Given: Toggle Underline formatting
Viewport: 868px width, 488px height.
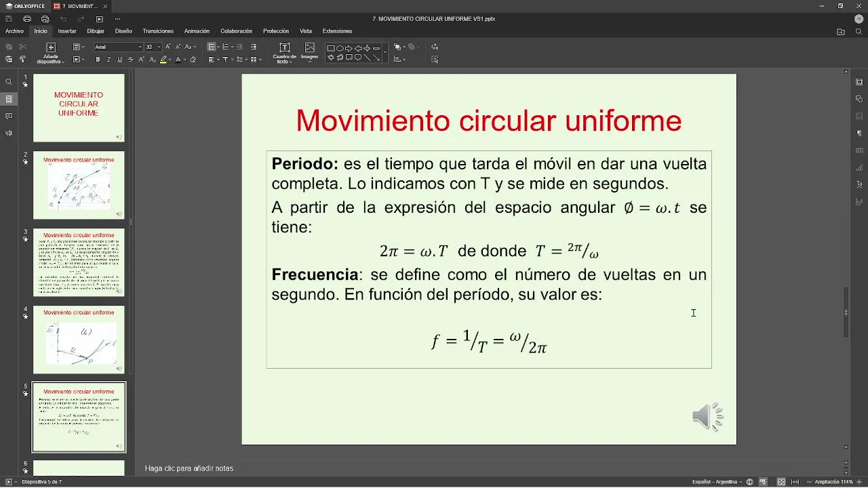Looking at the screenshot, I should [x=119, y=60].
